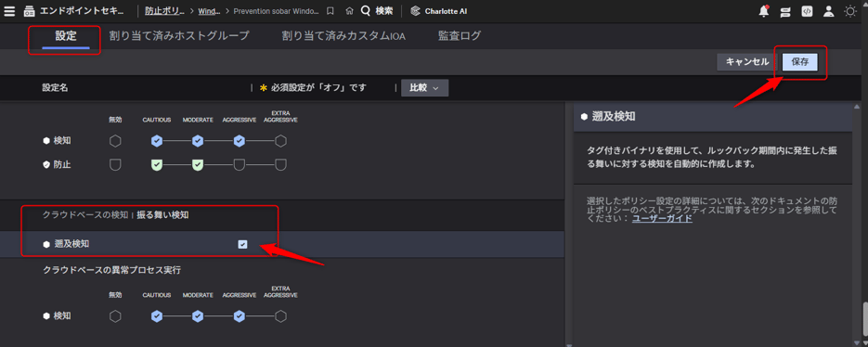The width and height of the screenshot is (868, 347).
Task: Set 異常プロセス実行 検知 to AGGRESSIVE
Action: [x=240, y=316]
